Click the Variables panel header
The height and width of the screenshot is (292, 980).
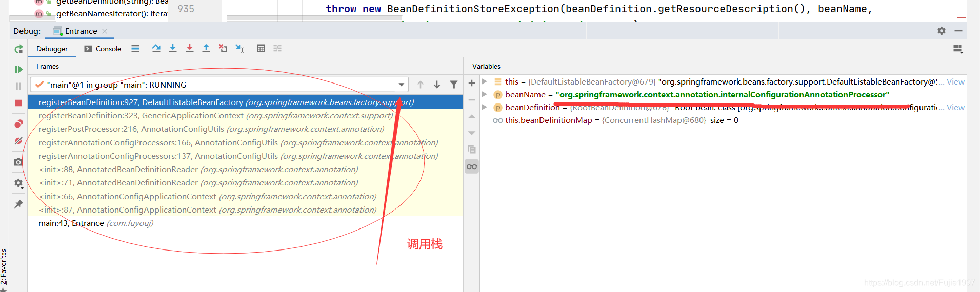pos(486,66)
